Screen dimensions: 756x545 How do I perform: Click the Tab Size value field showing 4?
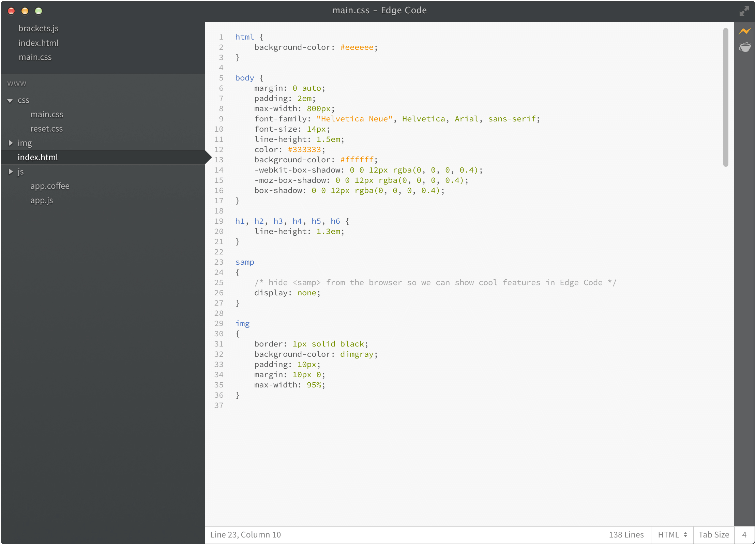point(745,534)
